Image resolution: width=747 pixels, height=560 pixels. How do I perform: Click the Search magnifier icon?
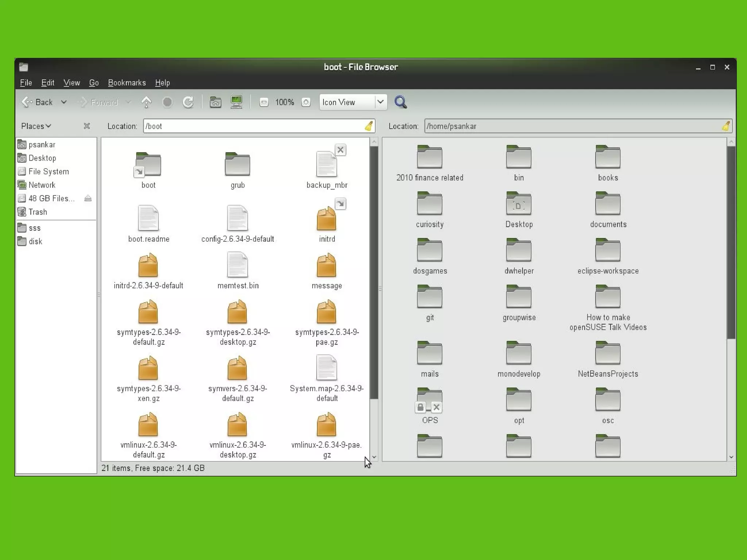pos(400,102)
